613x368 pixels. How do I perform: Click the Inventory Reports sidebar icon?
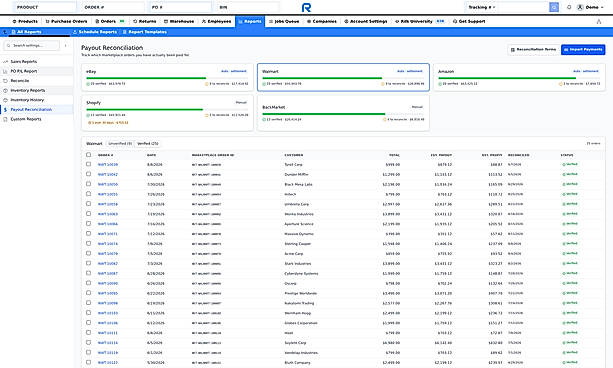[5, 90]
